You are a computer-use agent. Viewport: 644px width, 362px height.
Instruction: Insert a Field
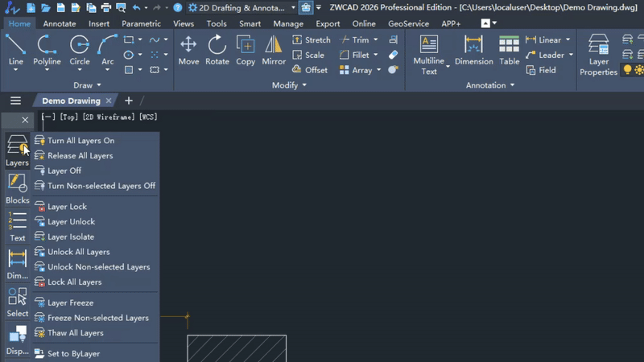[x=541, y=70]
